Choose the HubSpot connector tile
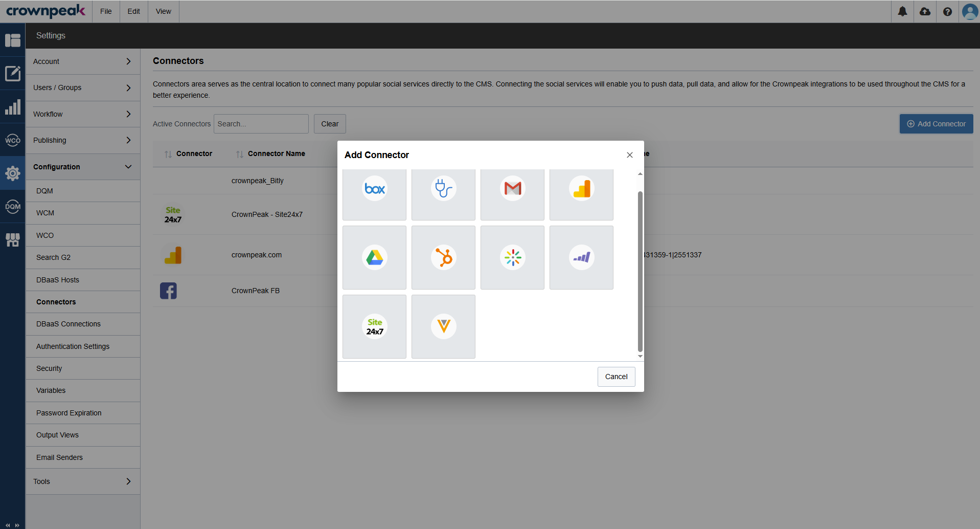 443,257
